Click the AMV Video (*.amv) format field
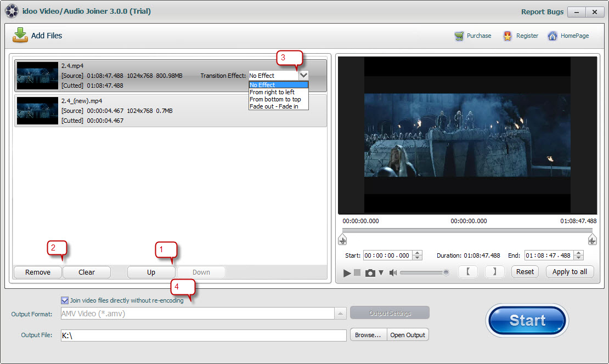 pyautogui.click(x=198, y=314)
